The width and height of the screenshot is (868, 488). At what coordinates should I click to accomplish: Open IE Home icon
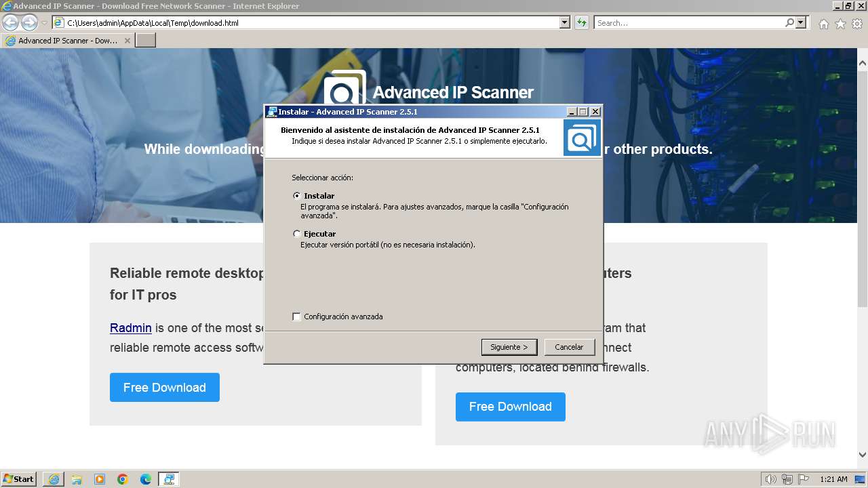coord(823,24)
